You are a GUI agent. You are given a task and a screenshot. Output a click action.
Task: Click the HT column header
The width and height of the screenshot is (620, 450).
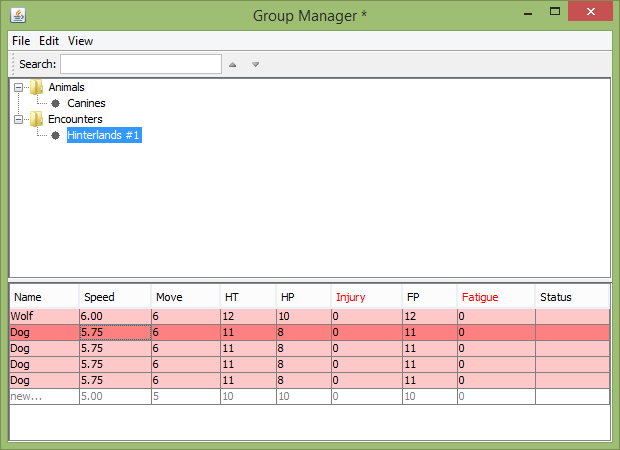pos(248,297)
